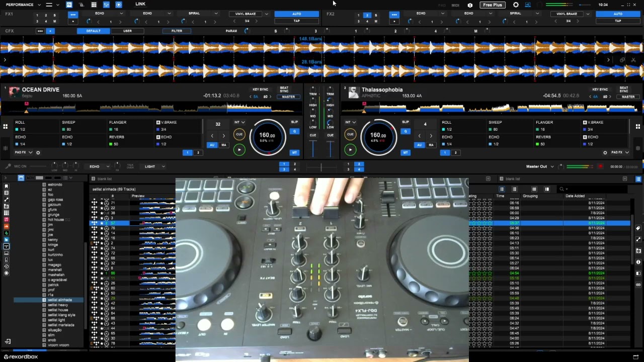The image size is (644, 362).
Task: Enable FX1 AUTO tempo mode
Action: (x=297, y=14)
